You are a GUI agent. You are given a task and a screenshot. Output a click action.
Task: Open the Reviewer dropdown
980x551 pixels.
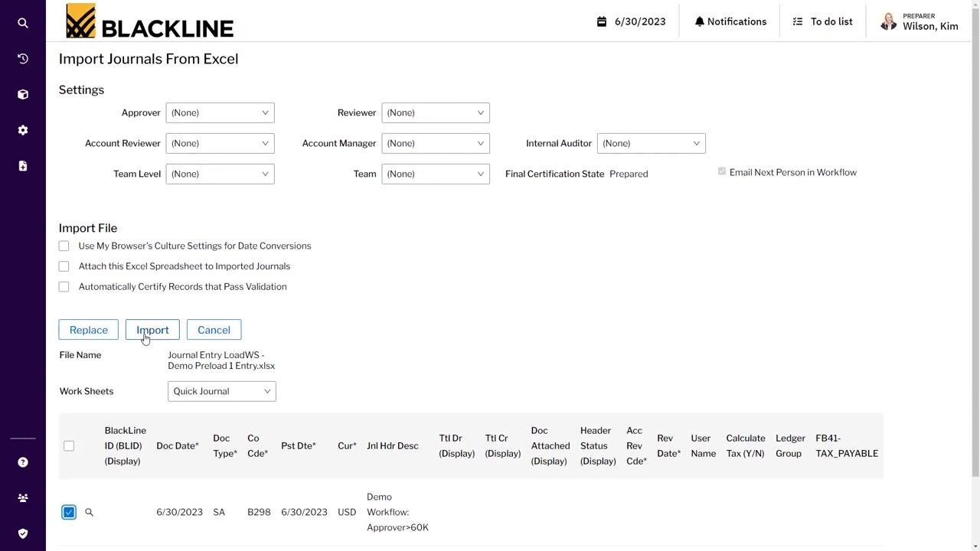436,112
